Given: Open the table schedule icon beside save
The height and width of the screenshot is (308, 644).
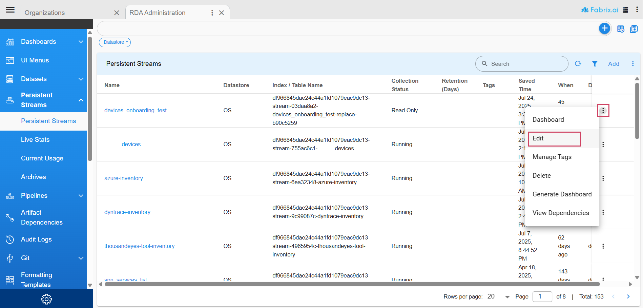Looking at the screenshot, I should 621,29.
